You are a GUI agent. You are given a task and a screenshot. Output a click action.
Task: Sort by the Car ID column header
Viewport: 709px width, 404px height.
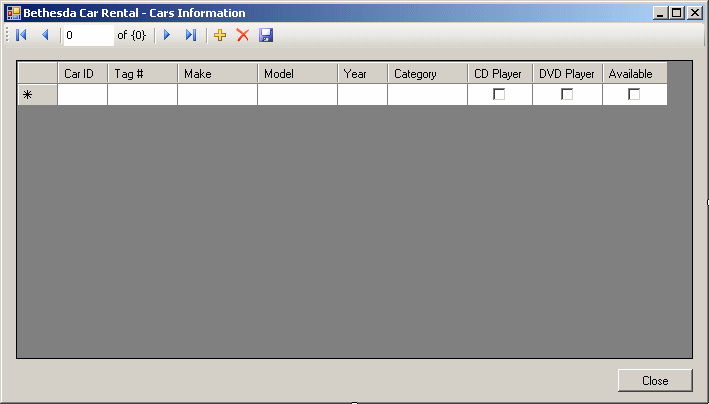[83, 73]
